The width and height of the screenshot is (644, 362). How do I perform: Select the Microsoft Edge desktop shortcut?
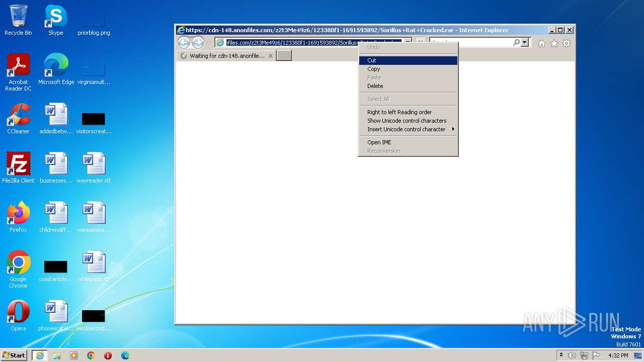point(56,69)
